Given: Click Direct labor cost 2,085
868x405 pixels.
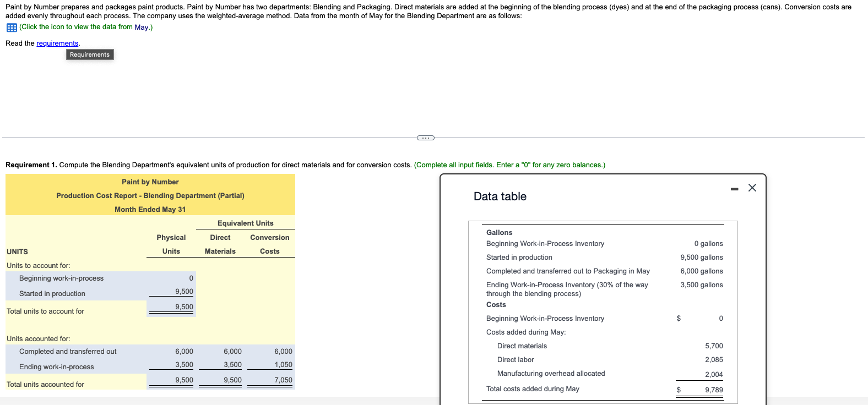Looking at the screenshot, I should click(x=714, y=360).
